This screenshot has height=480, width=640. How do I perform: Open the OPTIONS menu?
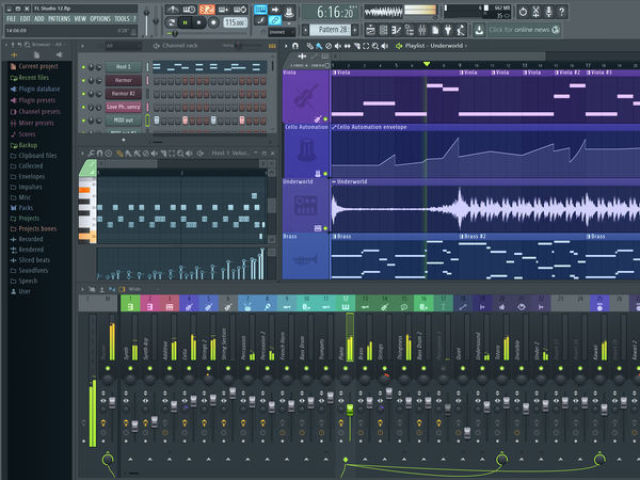[x=100, y=19]
